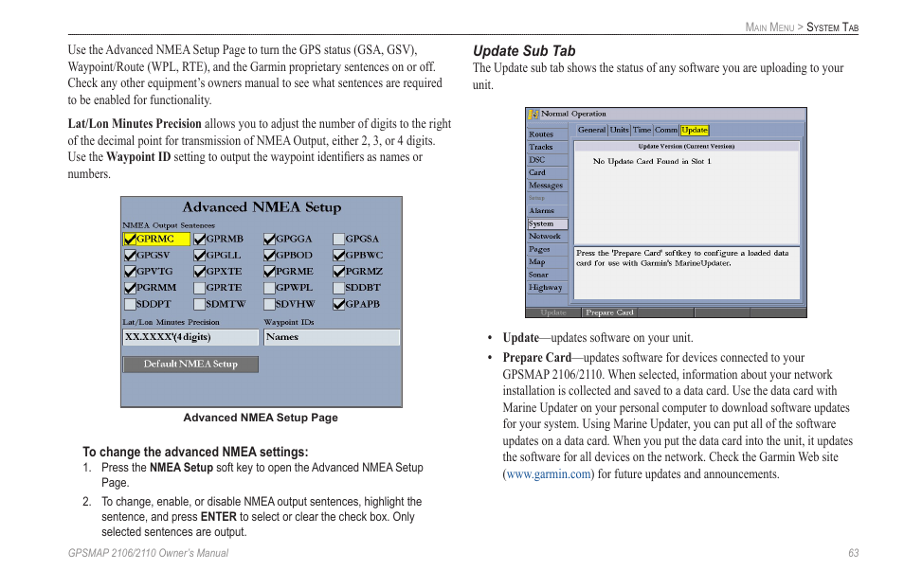Open the Network tab in sidebar
Image resolution: width=904 pixels, height=588 pixels.
click(x=547, y=237)
